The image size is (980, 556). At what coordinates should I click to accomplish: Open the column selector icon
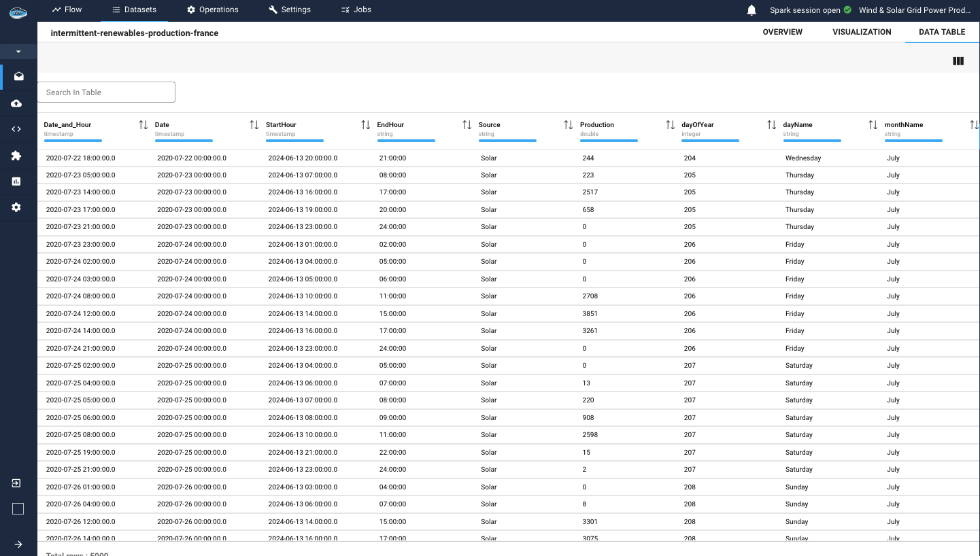tap(958, 61)
